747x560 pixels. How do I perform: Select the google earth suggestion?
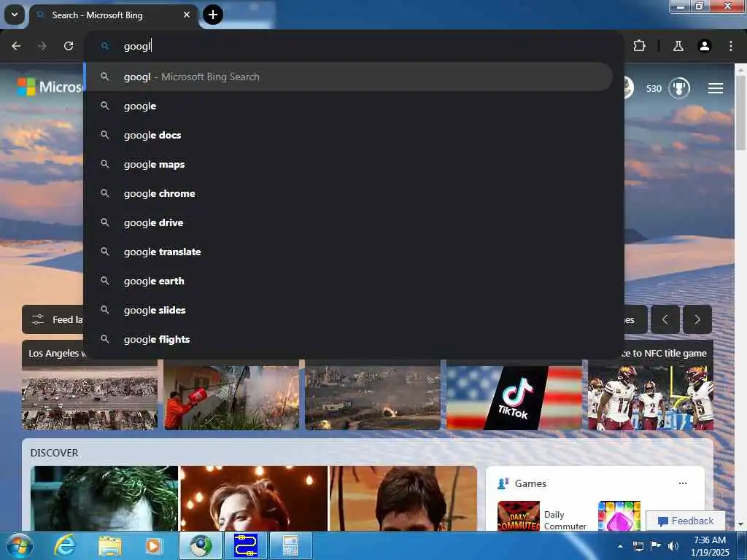(x=348, y=281)
